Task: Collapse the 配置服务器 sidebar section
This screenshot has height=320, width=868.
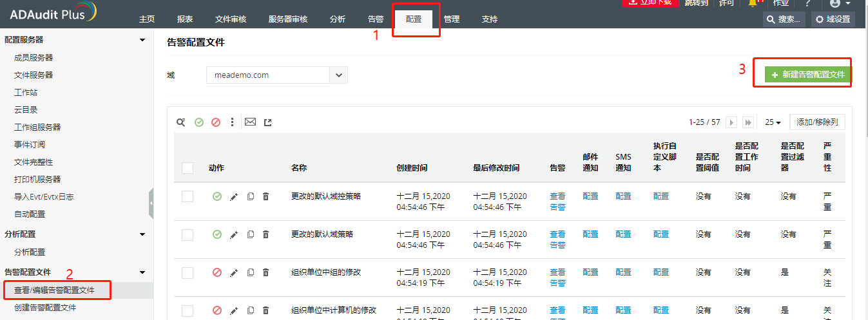Action: (x=142, y=40)
